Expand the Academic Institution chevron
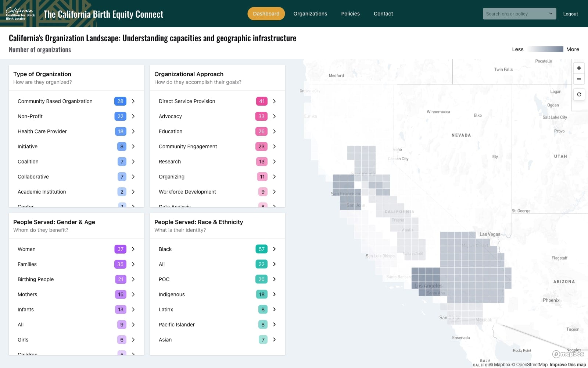This screenshot has height=368, width=588. point(133,192)
